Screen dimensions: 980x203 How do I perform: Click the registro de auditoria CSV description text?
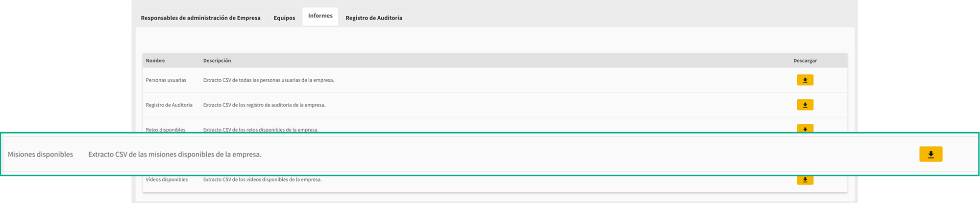pos(264,105)
